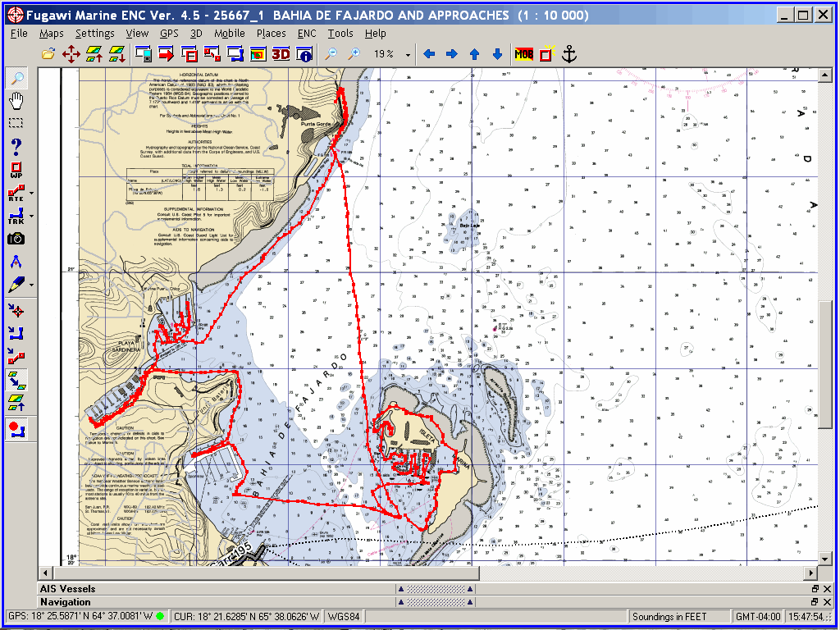
Task: Zoom in with the plus magnifier
Action: click(x=354, y=53)
